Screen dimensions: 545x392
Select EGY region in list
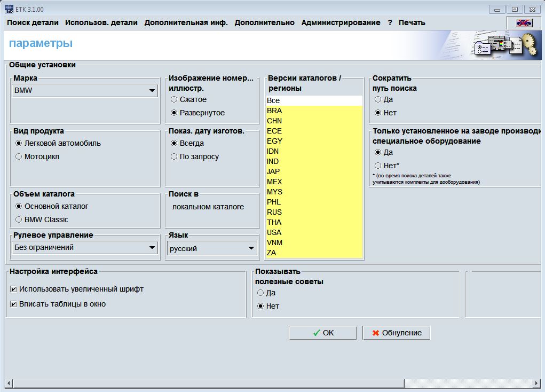314,141
